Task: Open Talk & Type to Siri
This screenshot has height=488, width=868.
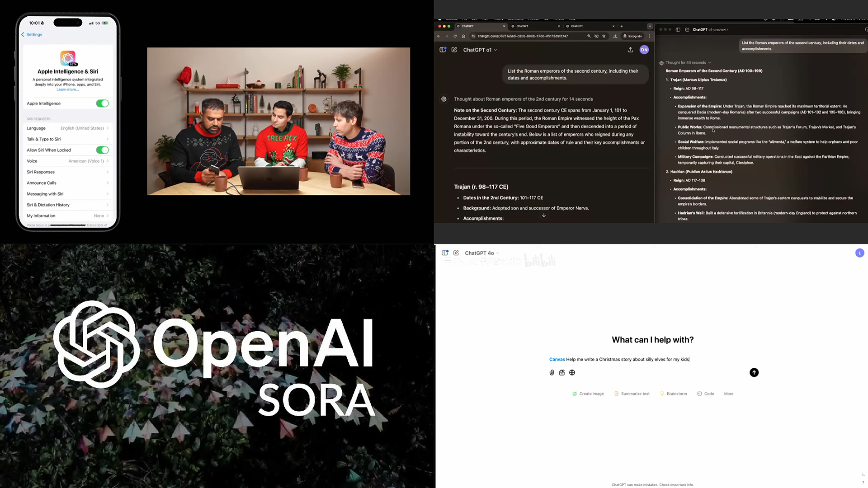Action: (x=68, y=139)
